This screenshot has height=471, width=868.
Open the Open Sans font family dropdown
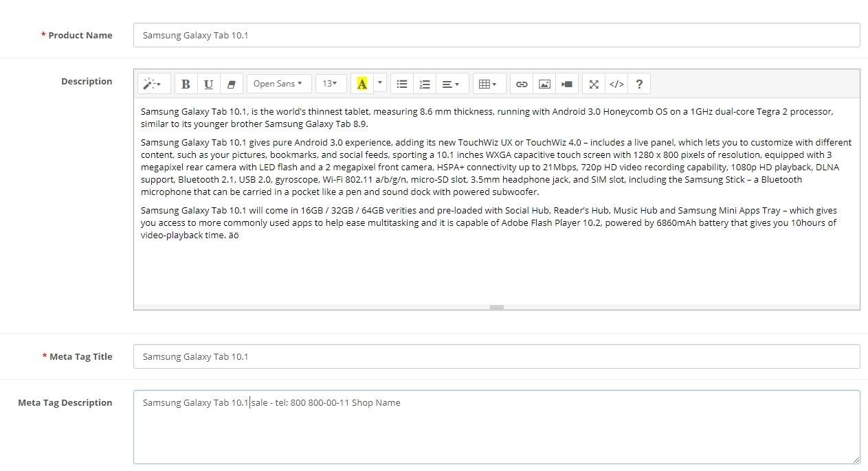click(x=278, y=84)
